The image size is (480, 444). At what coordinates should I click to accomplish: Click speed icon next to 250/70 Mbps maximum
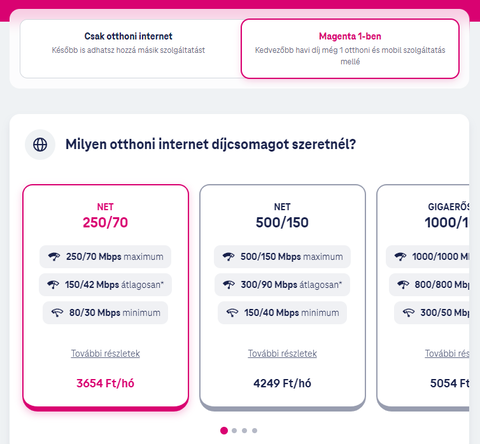tap(54, 257)
